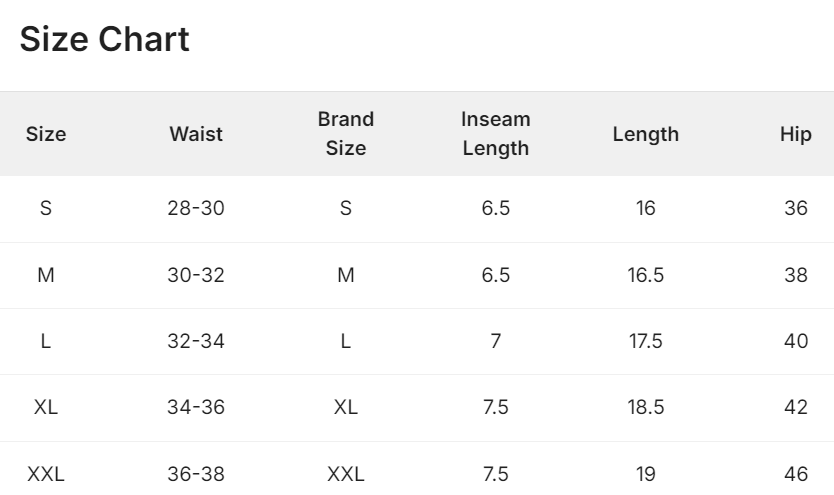Screen dimensions: 834x495
Task: Click the Inseam Length column header
Action: 496,134
